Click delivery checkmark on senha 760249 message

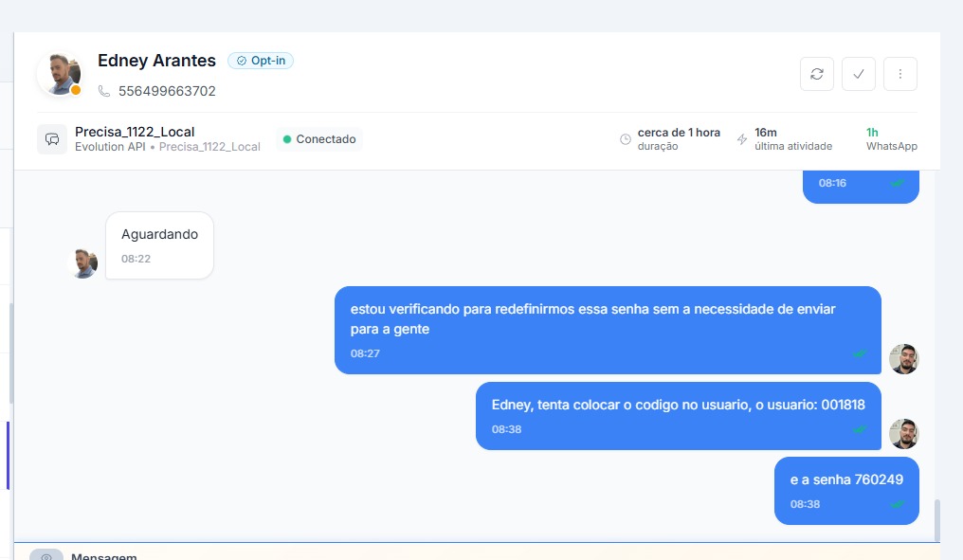(897, 504)
